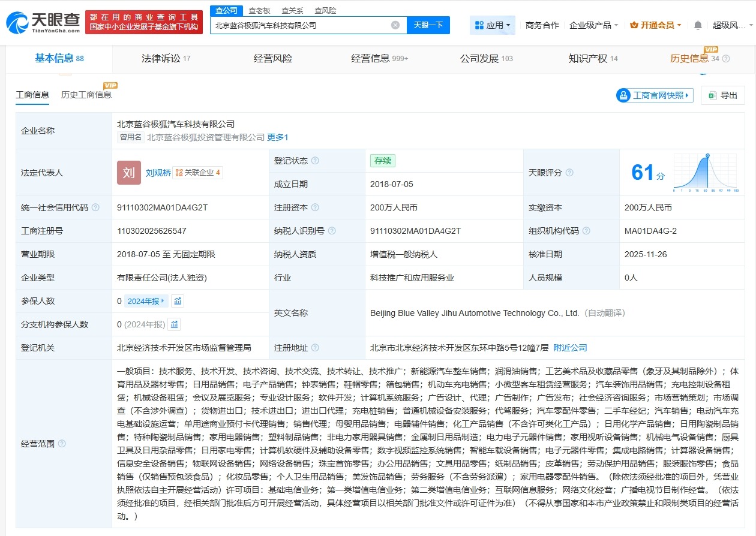This screenshot has height=536, width=756.
Task: Click the 导出 Excel export icon
Action: [x=712, y=95]
